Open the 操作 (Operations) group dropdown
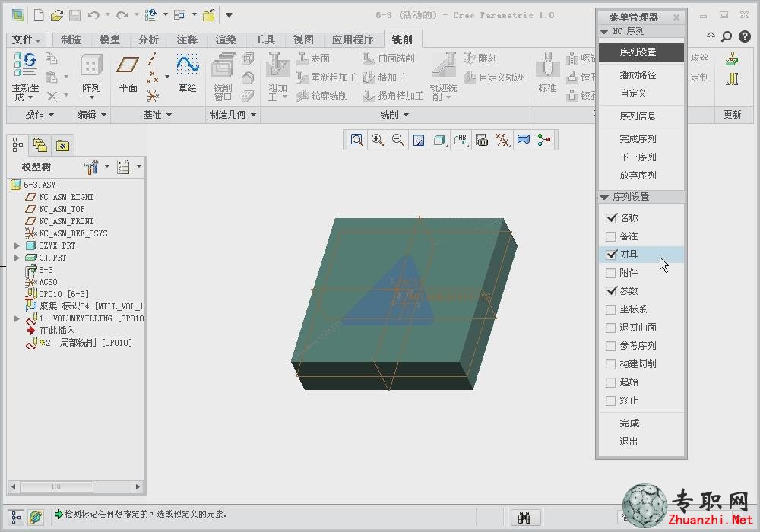The height and width of the screenshot is (532, 760). pyautogui.click(x=40, y=115)
